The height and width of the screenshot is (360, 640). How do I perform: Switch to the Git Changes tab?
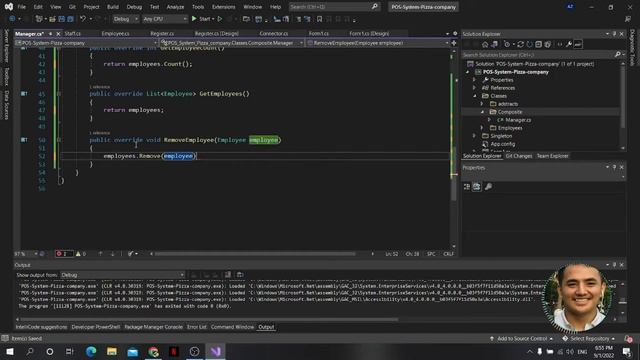519,156
